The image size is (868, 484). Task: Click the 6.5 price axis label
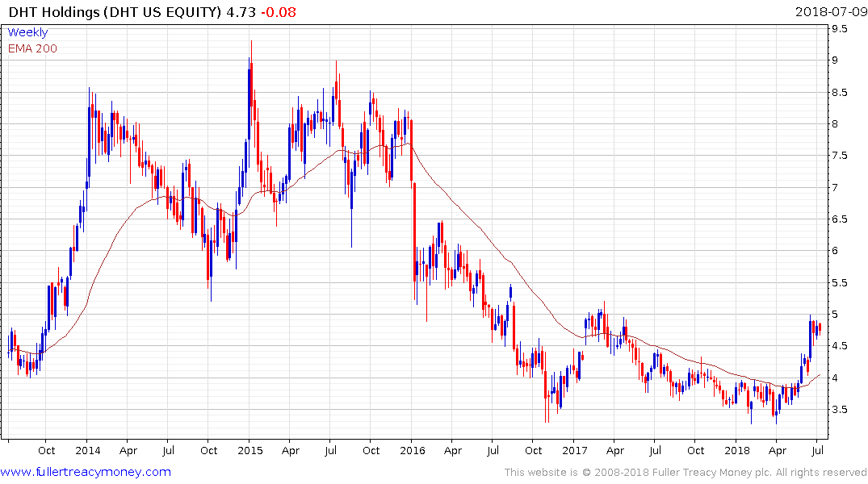pos(839,219)
